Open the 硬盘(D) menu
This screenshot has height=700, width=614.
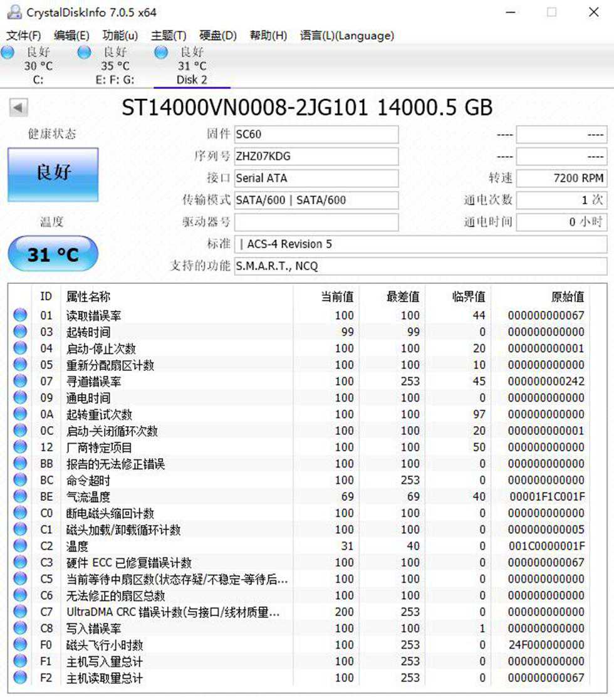pos(218,36)
